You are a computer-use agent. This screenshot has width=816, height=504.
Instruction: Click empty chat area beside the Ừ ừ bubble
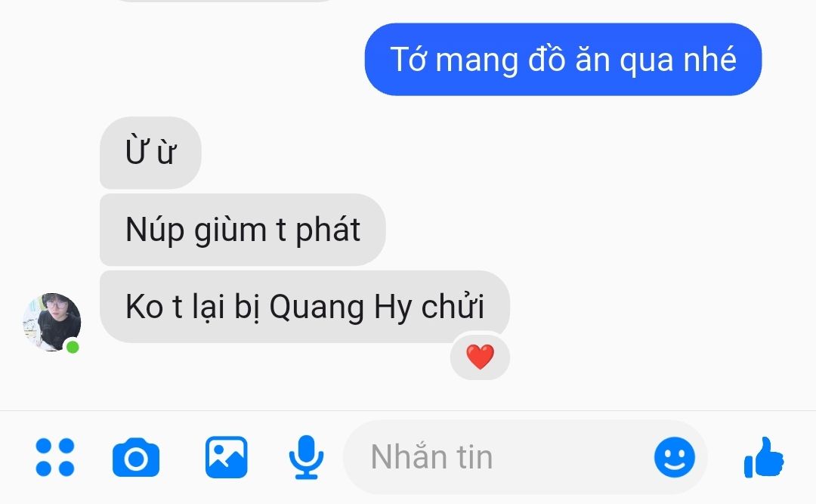[468, 153]
